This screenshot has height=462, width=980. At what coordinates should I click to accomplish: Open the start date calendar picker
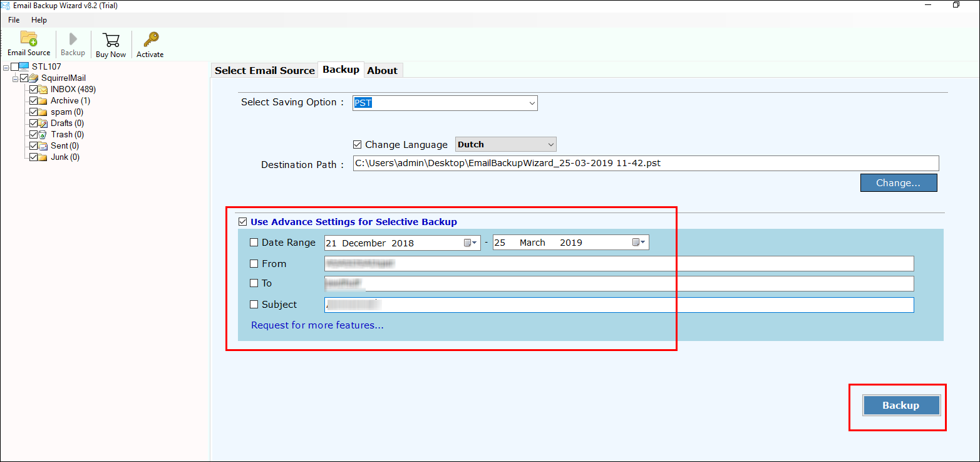click(470, 243)
